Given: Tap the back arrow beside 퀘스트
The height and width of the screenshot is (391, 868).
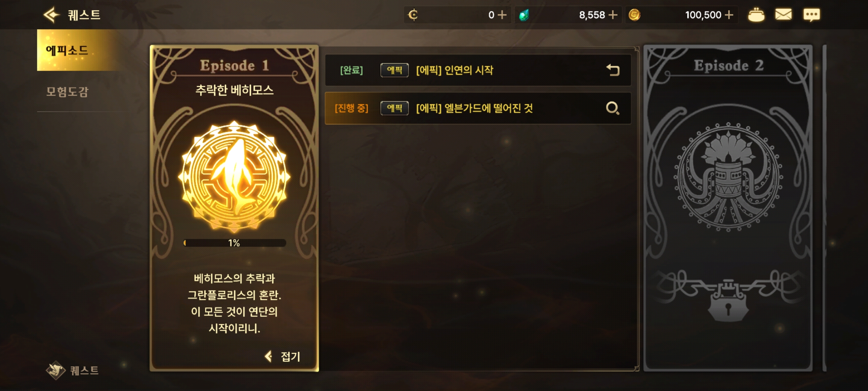Looking at the screenshot, I should pyautogui.click(x=51, y=15).
